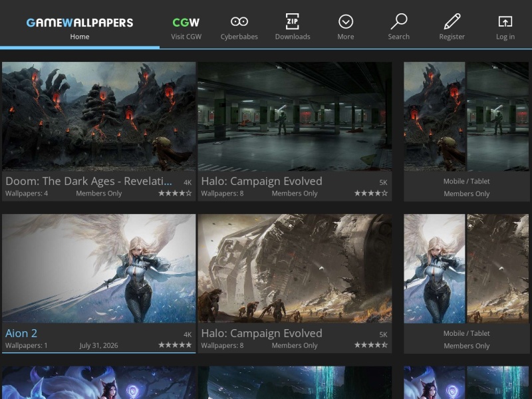Open the Doom: The Dark Ages wallpaper thumbnail
Screen dimensions: 532x399
98,116
